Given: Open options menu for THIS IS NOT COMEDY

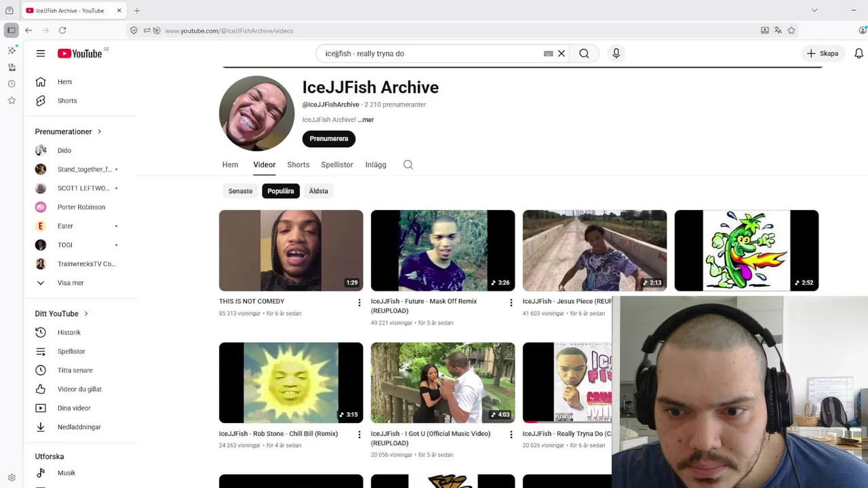Looking at the screenshot, I should click(x=359, y=303).
